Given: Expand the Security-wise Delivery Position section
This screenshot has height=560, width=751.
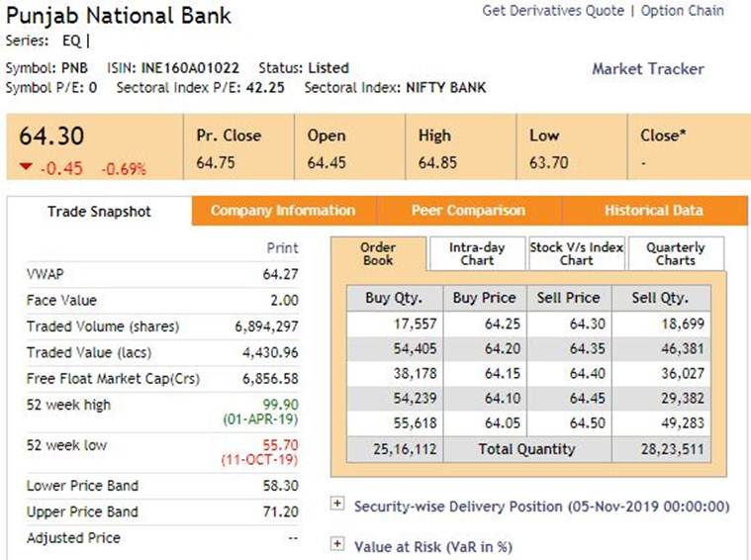Looking at the screenshot, I should coord(337,505).
